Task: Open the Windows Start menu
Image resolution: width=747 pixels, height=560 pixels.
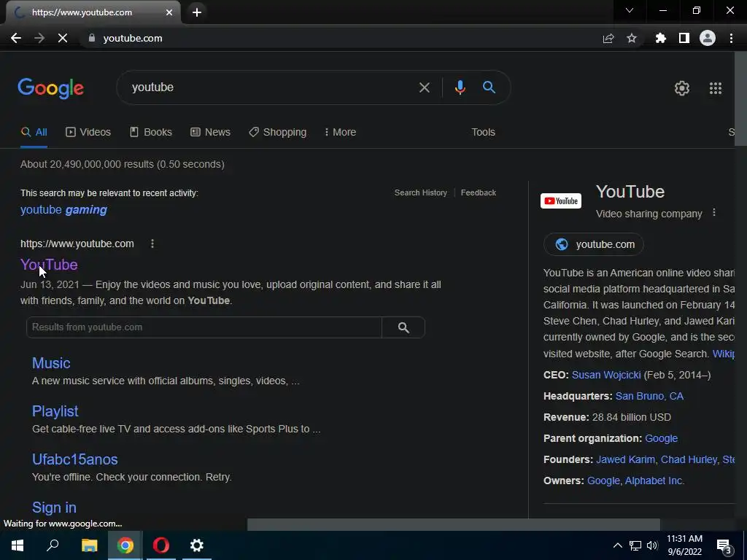Action: [18, 545]
